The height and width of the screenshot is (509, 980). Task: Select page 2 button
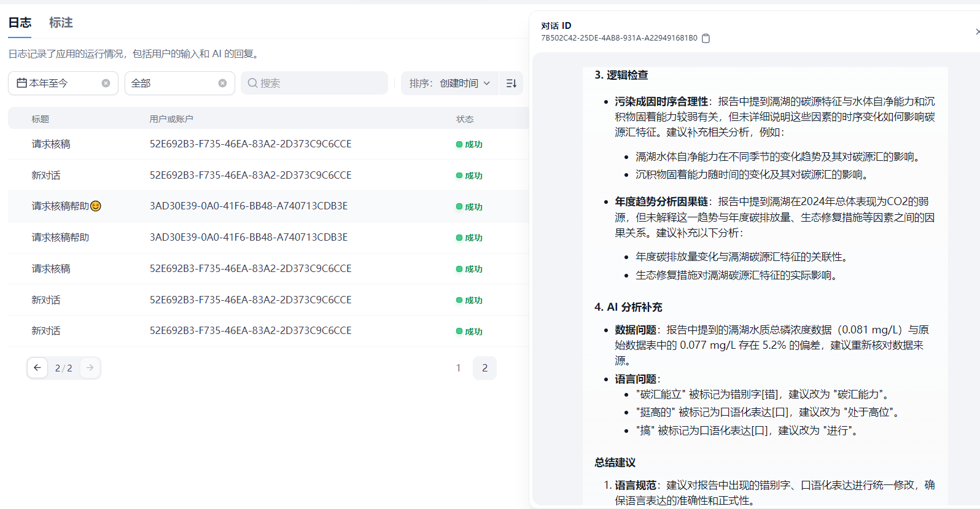[484, 368]
